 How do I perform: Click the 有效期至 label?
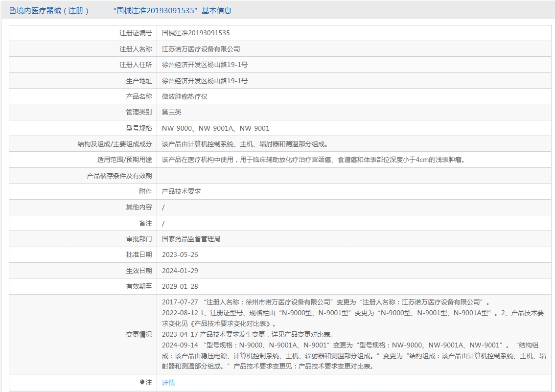(x=139, y=286)
